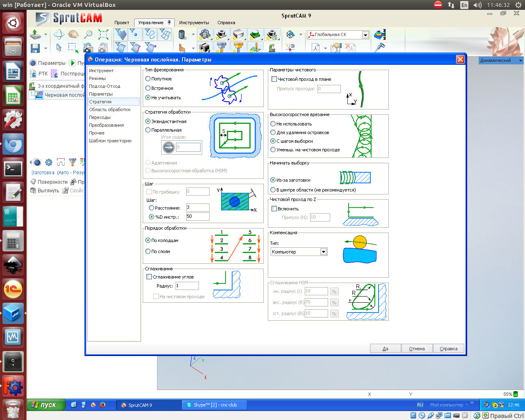The image size is (525, 420).
Task: Click the Радиус smoothing input field
Action: (187, 286)
